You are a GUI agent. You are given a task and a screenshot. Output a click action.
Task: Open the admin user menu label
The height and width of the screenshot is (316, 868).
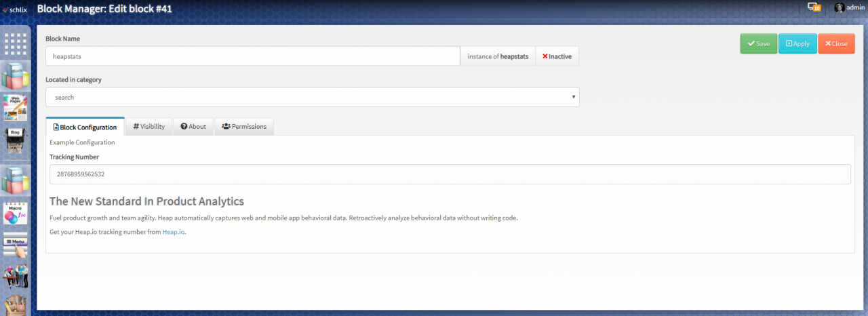point(855,7)
